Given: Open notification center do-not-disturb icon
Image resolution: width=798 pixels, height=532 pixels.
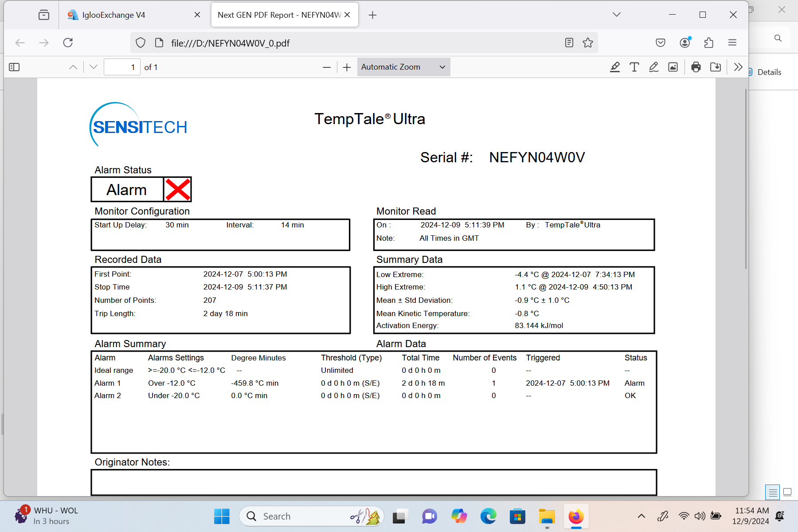Looking at the screenshot, I should pyautogui.click(x=780, y=516).
